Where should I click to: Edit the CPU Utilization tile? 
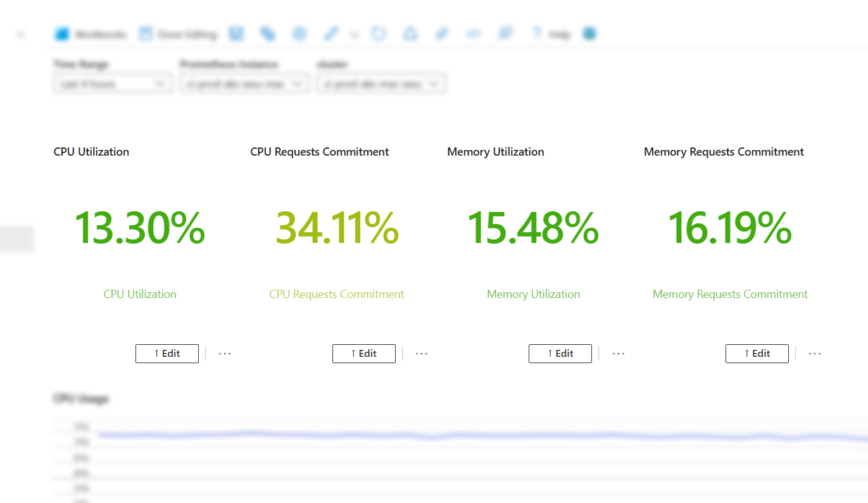tap(167, 354)
